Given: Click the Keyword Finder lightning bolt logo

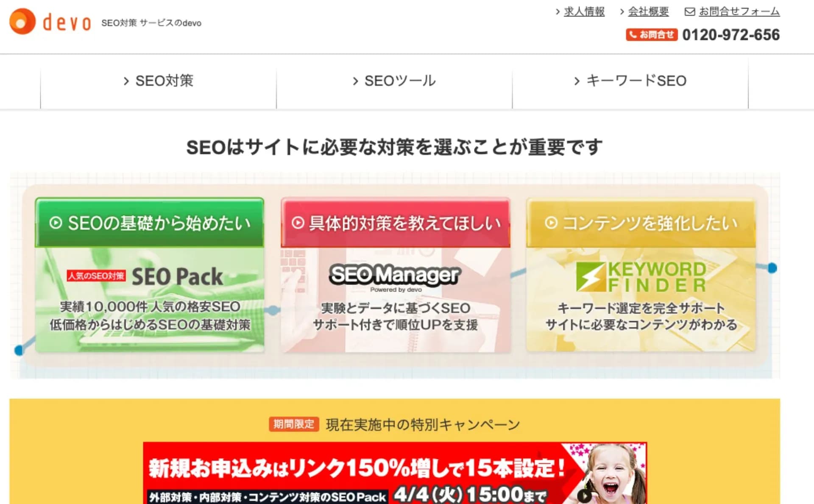Looking at the screenshot, I should (x=591, y=277).
